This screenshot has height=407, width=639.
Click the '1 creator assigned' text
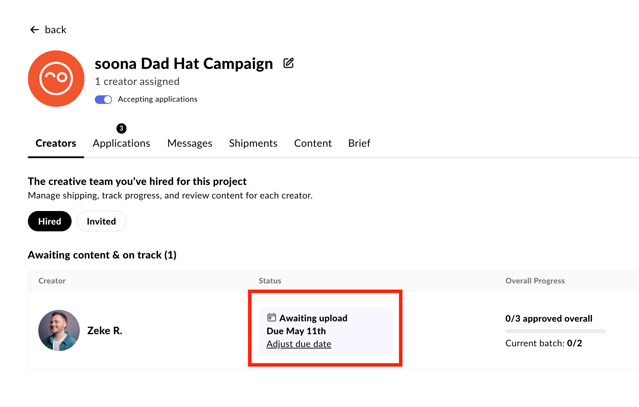click(x=137, y=81)
